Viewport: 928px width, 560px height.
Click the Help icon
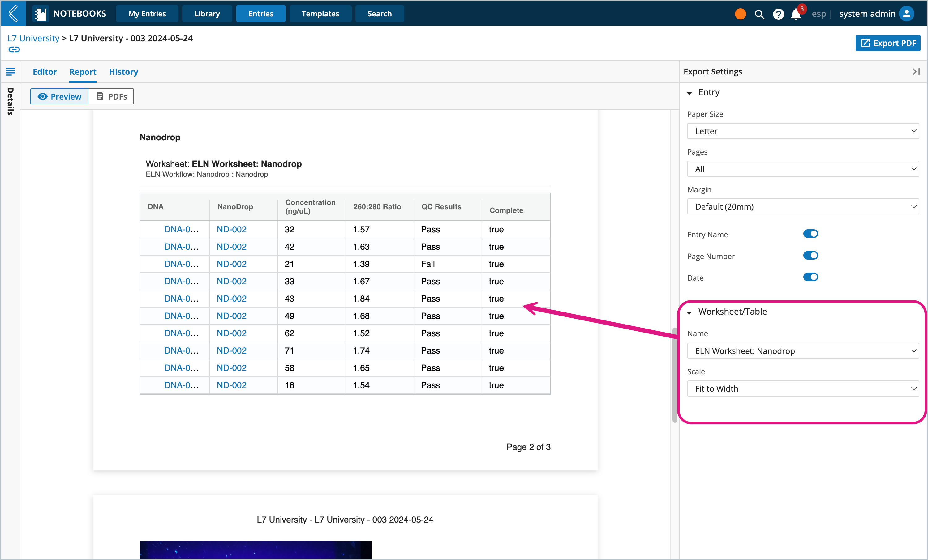pos(778,13)
